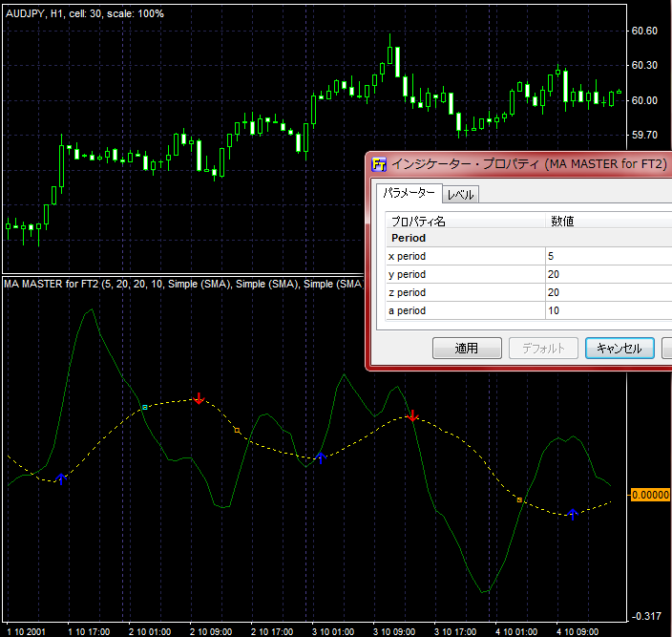Viewport: 672px width, 637px height.
Task: Click the 60.60 price axis label
Action: point(644,31)
